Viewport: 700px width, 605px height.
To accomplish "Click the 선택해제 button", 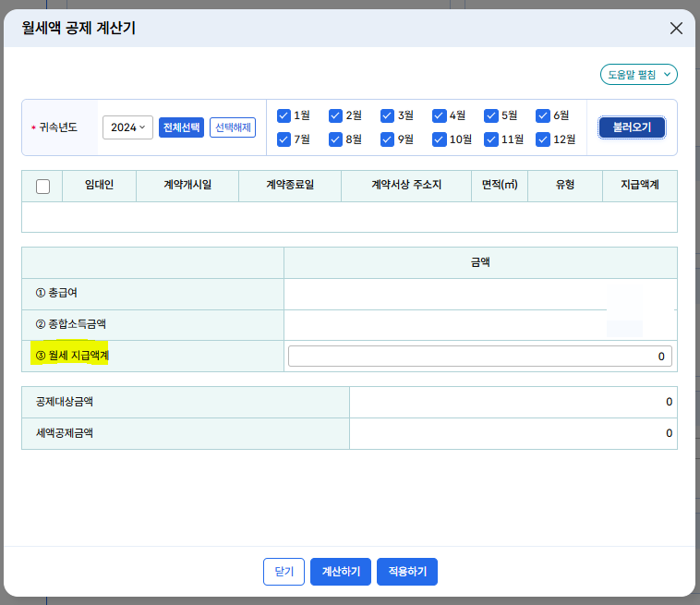I will [233, 127].
